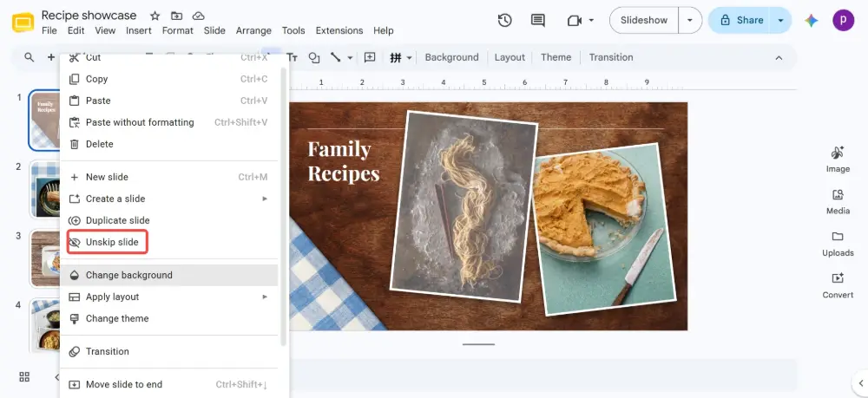Select the line tool
This screenshot has width=868, height=398.
(335, 57)
